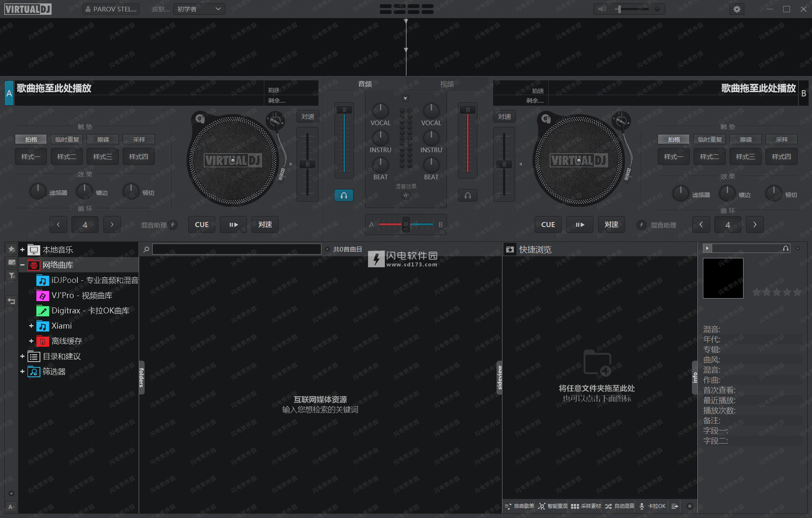Open the 自动混音 sideview tab
This screenshot has width=812, height=518.
620,506
